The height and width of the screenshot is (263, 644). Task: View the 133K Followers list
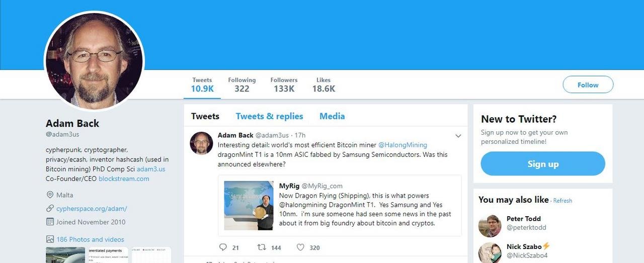pos(284,84)
